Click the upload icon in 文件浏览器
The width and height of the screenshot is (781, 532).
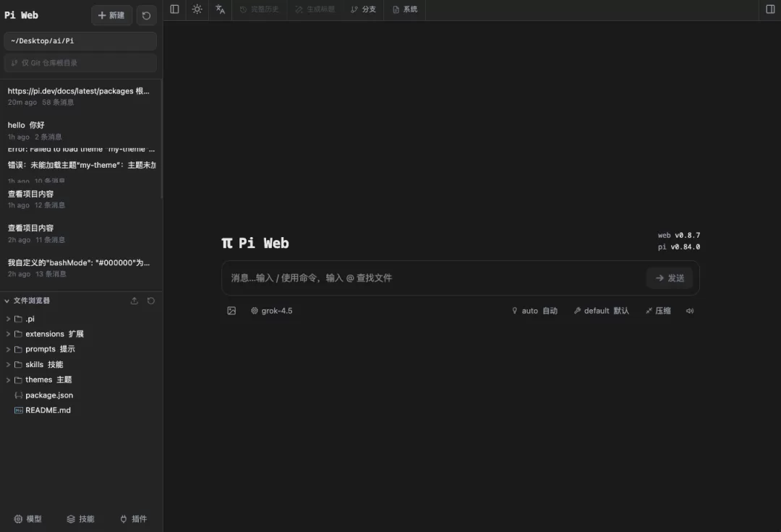134,301
